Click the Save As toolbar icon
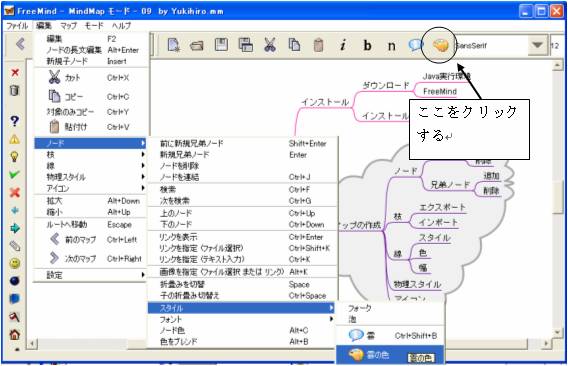Screen dimensions: 568x366 (x=246, y=45)
